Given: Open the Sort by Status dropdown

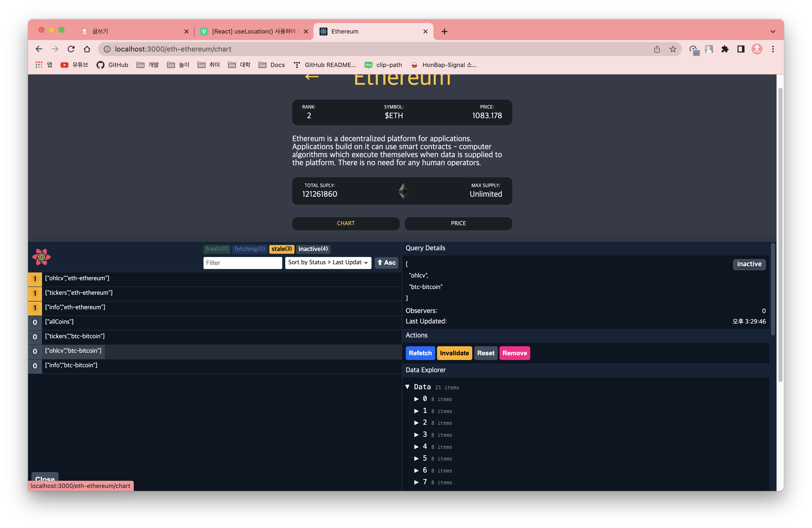Looking at the screenshot, I should click(328, 263).
